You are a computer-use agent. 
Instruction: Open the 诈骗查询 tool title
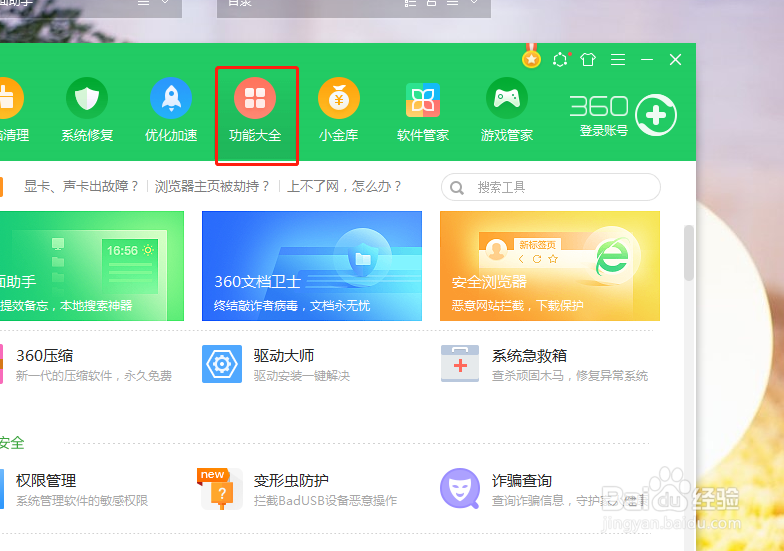(522, 480)
